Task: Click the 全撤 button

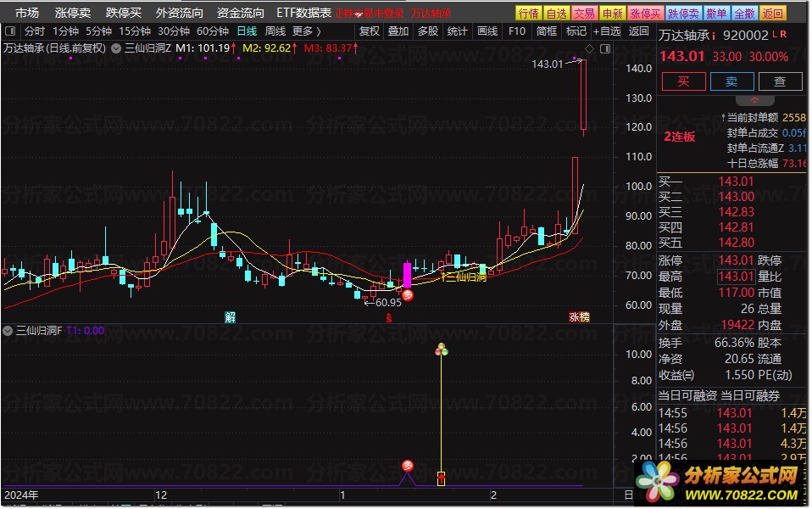Action: (x=745, y=14)
